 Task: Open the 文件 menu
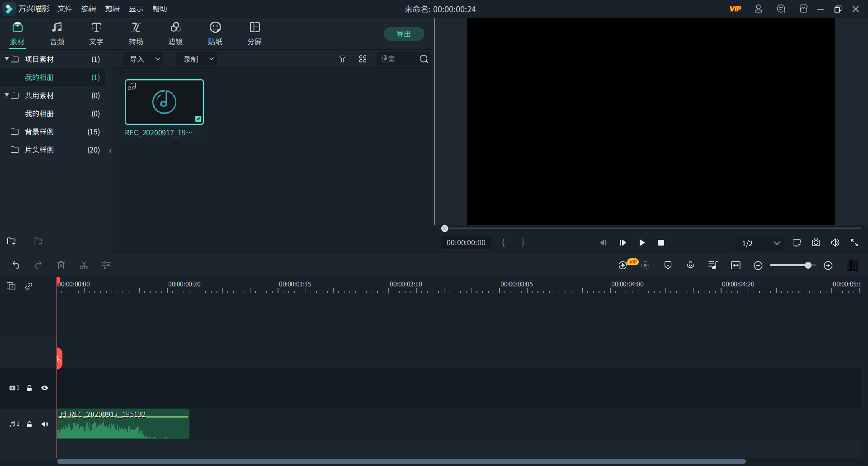click(65, 9)
